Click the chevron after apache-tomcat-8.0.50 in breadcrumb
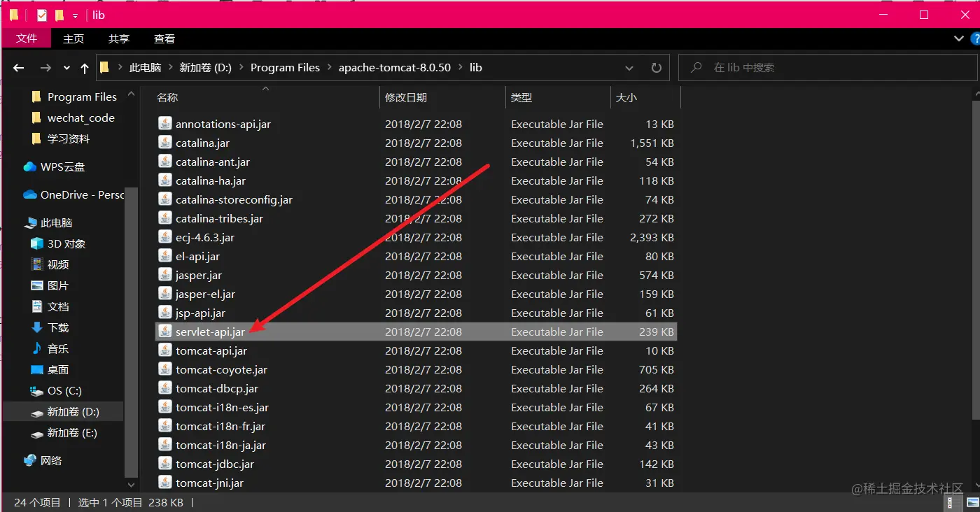Viewport: 980px width, 512px height. click(460, 68)
